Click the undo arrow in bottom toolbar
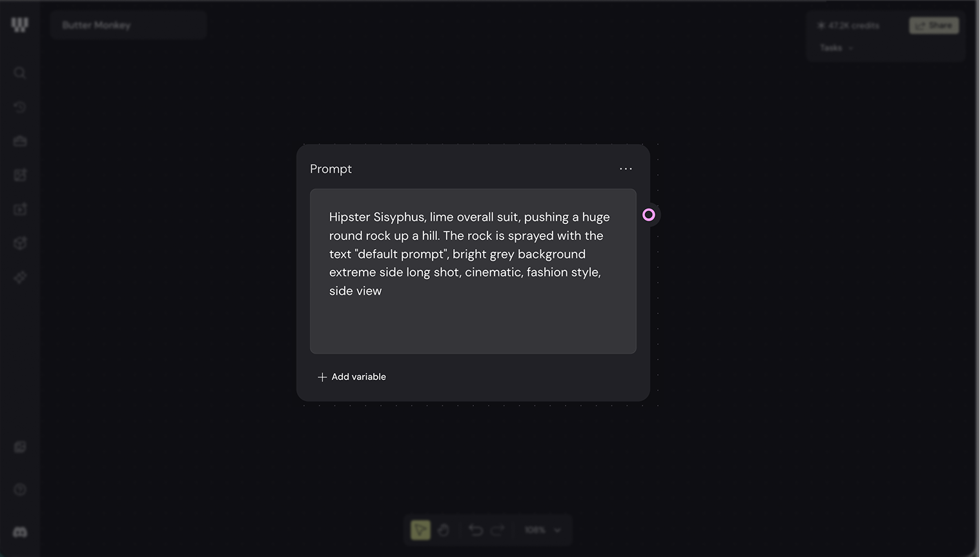Screen dimensions: 980x557 [476, 530]
